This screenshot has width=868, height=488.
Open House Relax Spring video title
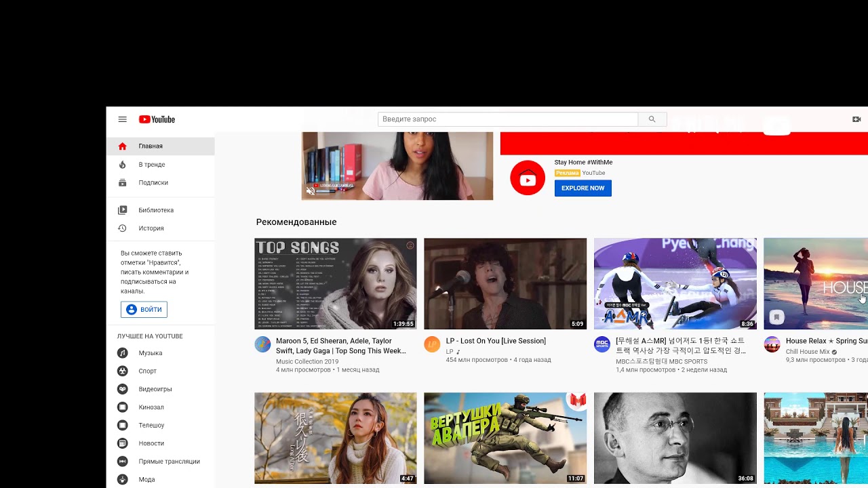click(x=827, y=341)
